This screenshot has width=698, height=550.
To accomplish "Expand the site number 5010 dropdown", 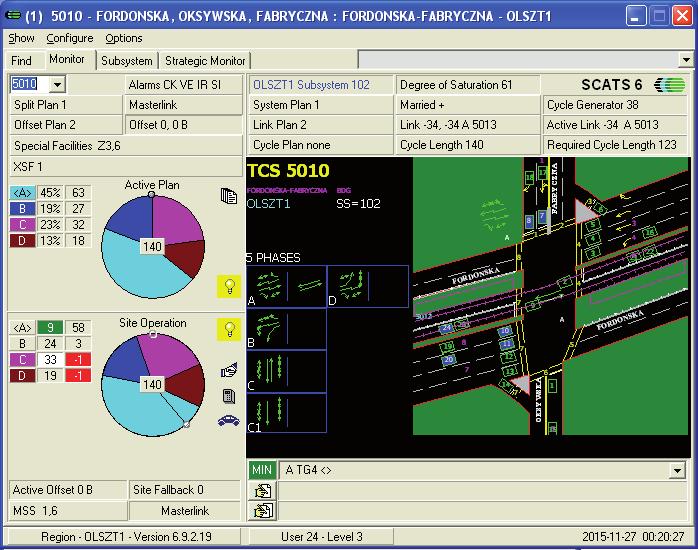I will point(57,84).
